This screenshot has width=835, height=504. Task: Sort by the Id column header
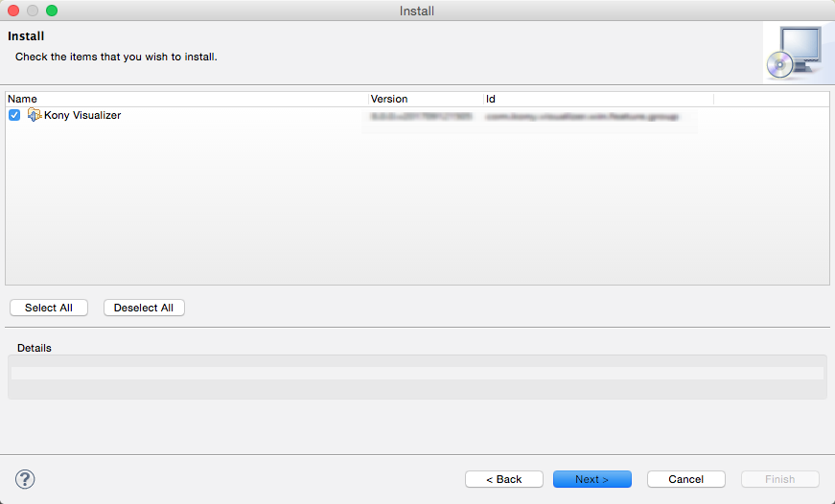point(598,99)
